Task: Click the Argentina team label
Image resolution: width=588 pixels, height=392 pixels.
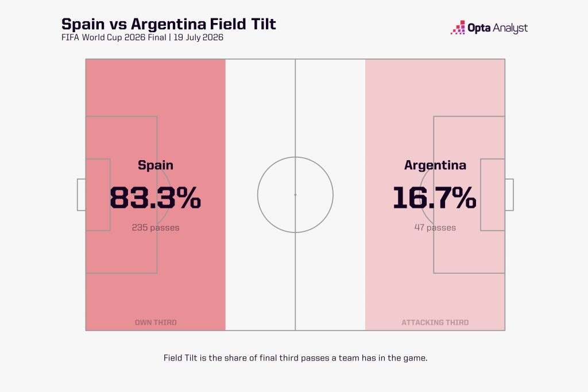Action: coord(435,165)
